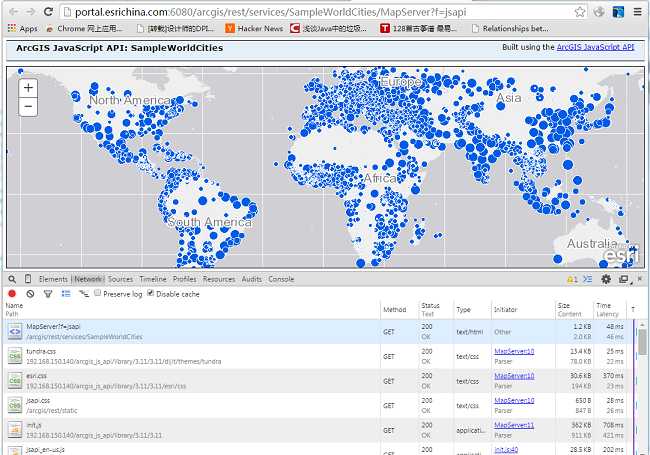The image size is (650, 455).
Task: Open the MapServer:10 initiator link for esri.css
Action: click(514, 376)
